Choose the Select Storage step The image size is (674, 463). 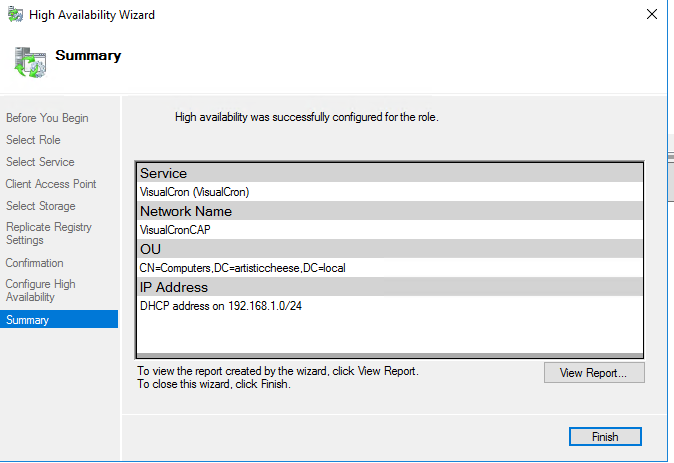(x=41, y=206)
